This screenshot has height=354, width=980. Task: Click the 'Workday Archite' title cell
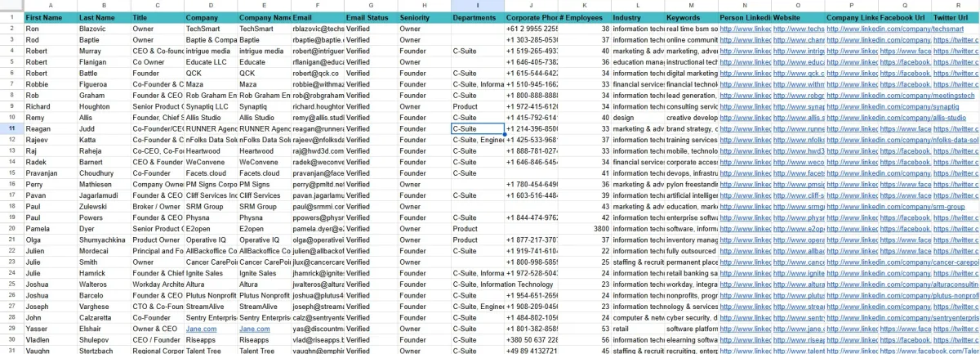point(158,285)
